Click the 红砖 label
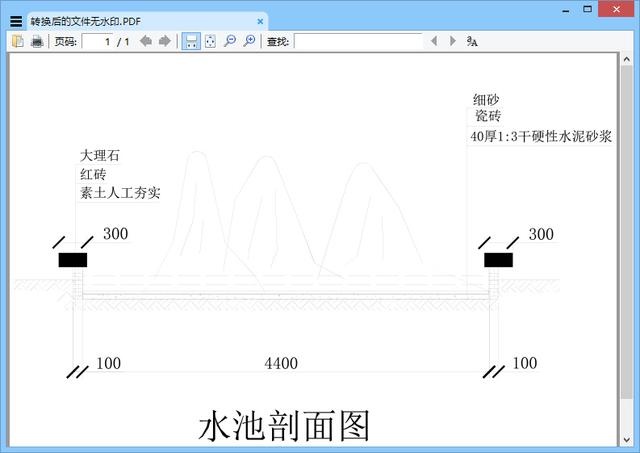This screenshot has width=640, height=453. [x=93, y=174]
